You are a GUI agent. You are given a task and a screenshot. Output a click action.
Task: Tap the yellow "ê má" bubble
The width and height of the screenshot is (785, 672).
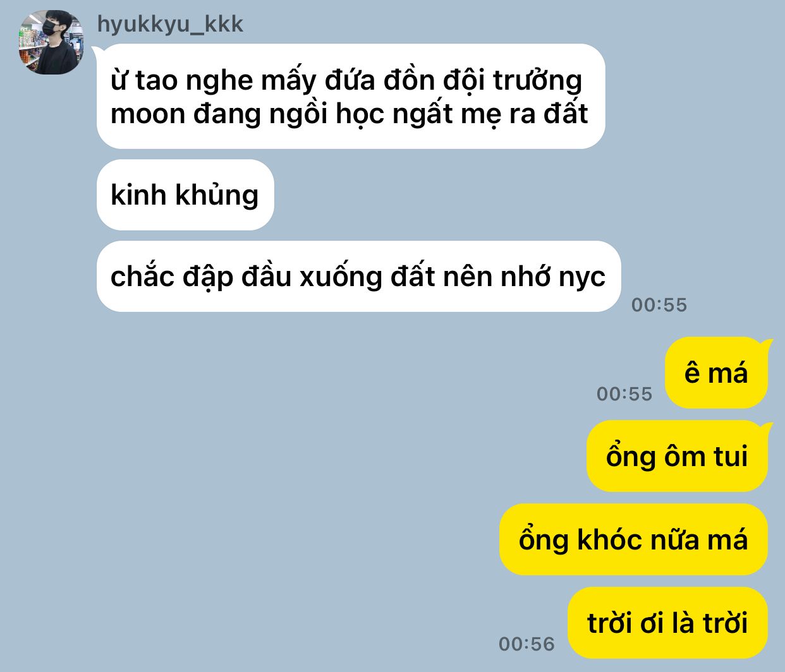[716, 373]
